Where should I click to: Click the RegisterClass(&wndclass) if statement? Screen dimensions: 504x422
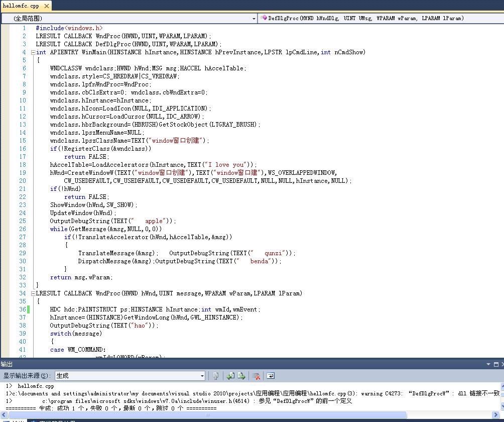click(100, 149)
